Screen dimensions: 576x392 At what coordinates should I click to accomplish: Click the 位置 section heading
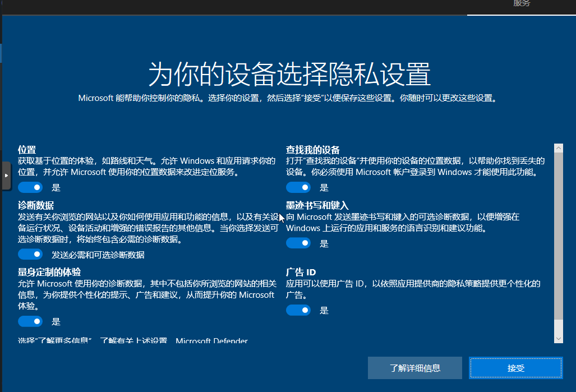click(x=27, y=150)
